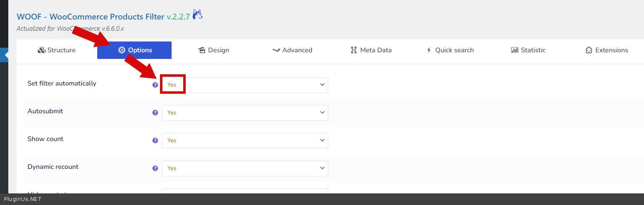Open the Show count dropdown
The image size is (644, 205).
tap(245, 140)
